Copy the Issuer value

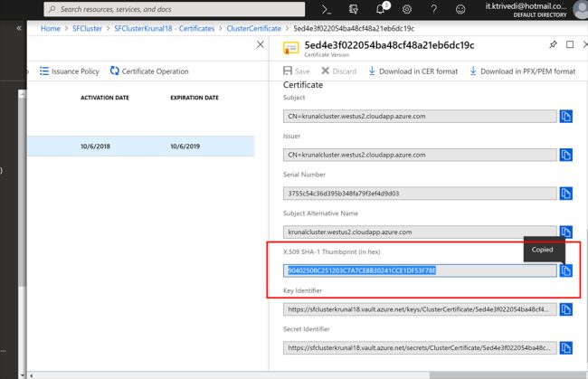click(566, 155)
